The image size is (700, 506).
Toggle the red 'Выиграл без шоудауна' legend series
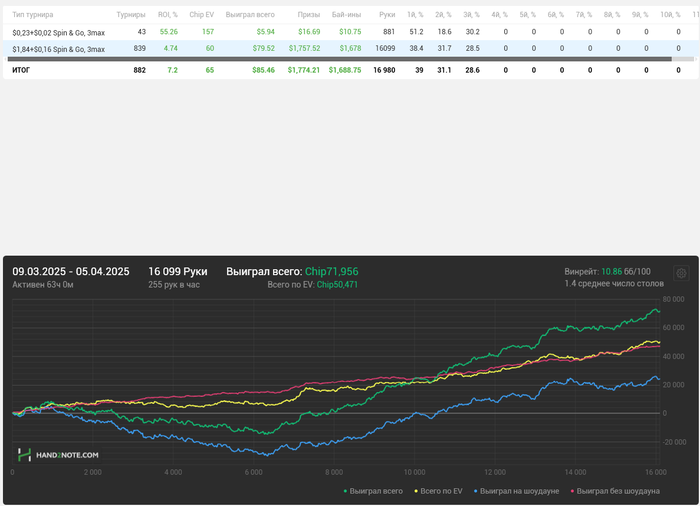click(615, 491)
